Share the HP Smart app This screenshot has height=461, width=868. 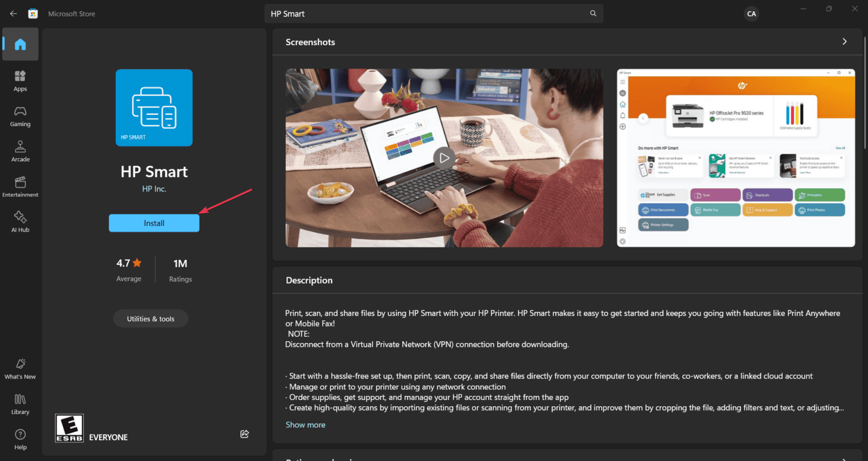click(245, 434)
